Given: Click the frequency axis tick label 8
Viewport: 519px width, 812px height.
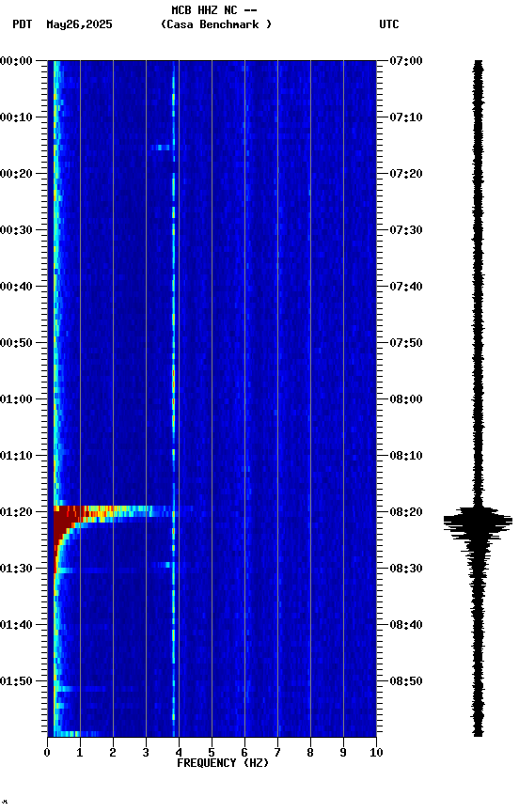Looking at the screenshot, I should point(310,753).
